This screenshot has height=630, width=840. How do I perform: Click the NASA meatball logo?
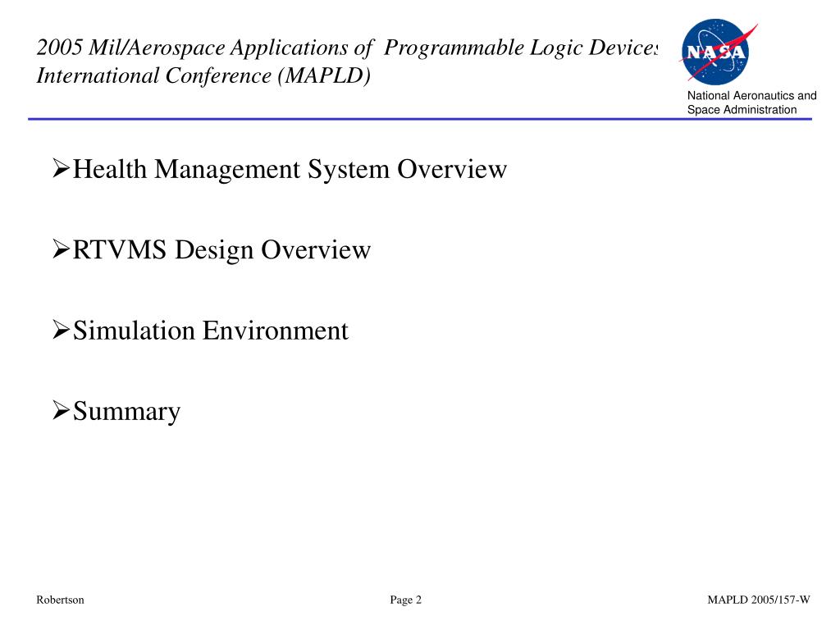coord(718,52)
